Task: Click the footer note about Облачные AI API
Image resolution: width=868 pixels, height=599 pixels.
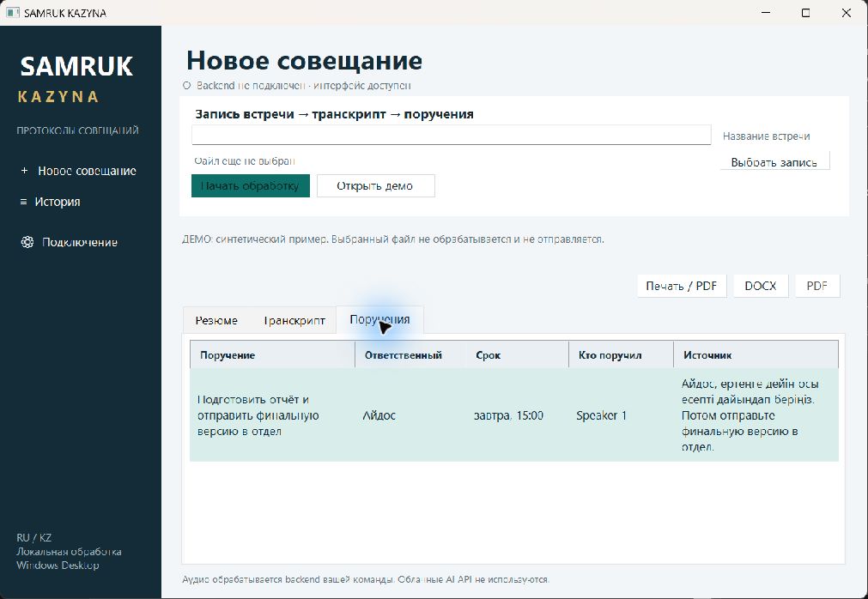Action: (x=366, y=579)
